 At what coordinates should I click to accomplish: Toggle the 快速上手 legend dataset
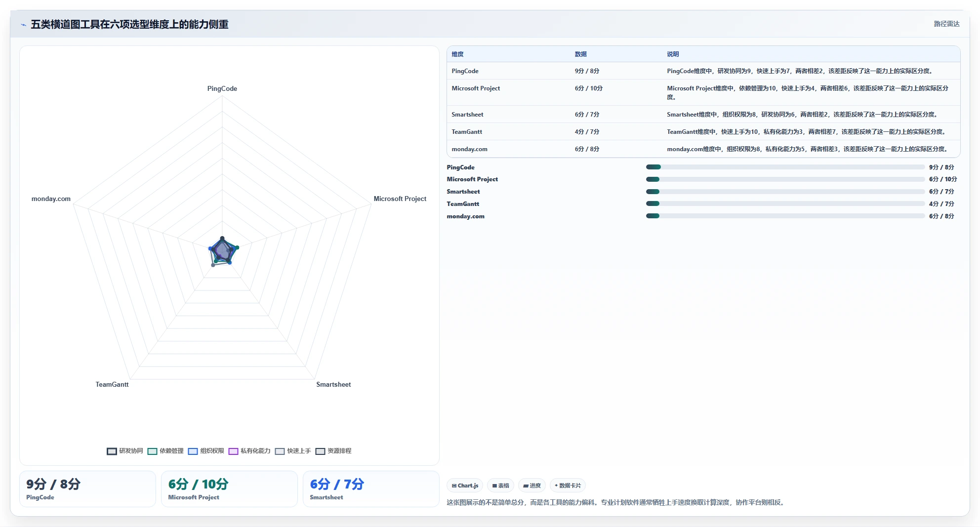293,451
